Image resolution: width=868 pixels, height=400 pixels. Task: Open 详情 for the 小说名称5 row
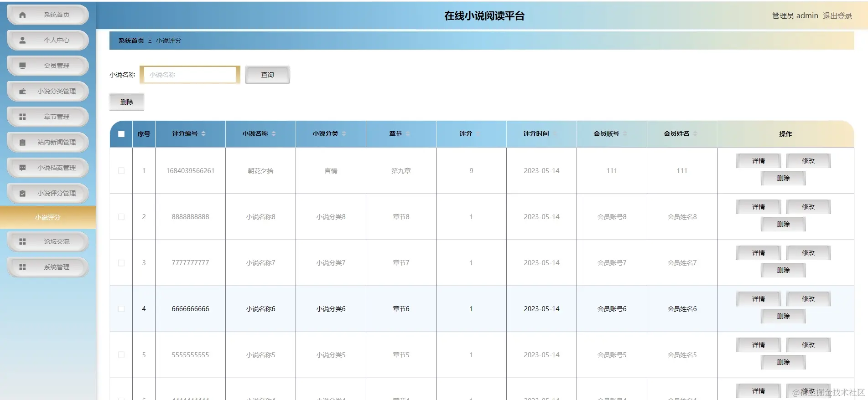pos(759,345)
